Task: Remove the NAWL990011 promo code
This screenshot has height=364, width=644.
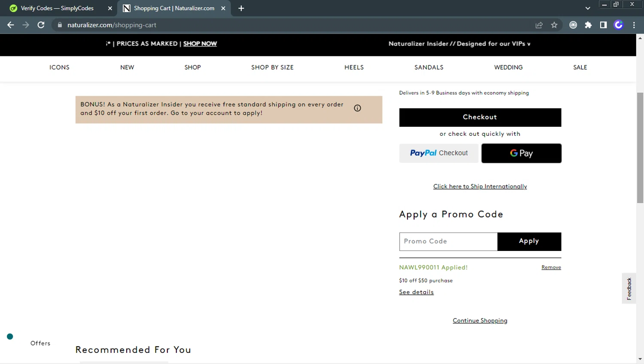Action: click(551, 267)
